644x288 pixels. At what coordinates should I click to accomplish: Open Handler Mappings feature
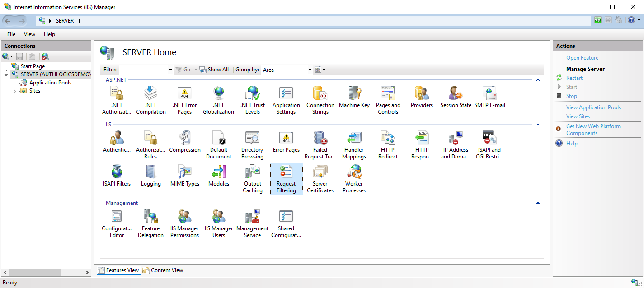pos(354,145)
